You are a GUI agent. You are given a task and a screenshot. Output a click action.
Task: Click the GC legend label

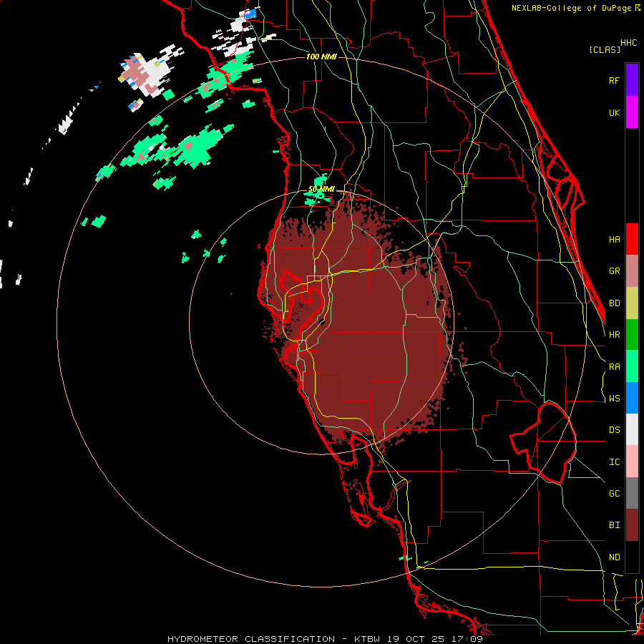click(x=614, y=493)
